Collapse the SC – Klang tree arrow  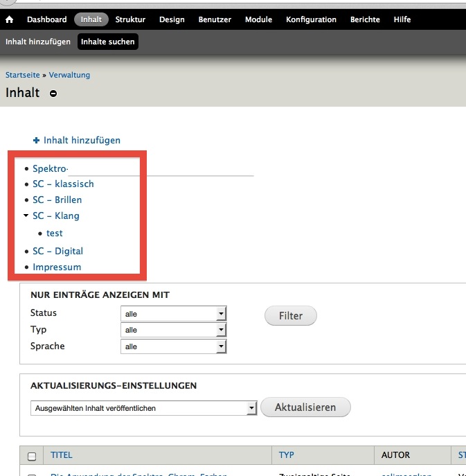(x=26, y=216)
